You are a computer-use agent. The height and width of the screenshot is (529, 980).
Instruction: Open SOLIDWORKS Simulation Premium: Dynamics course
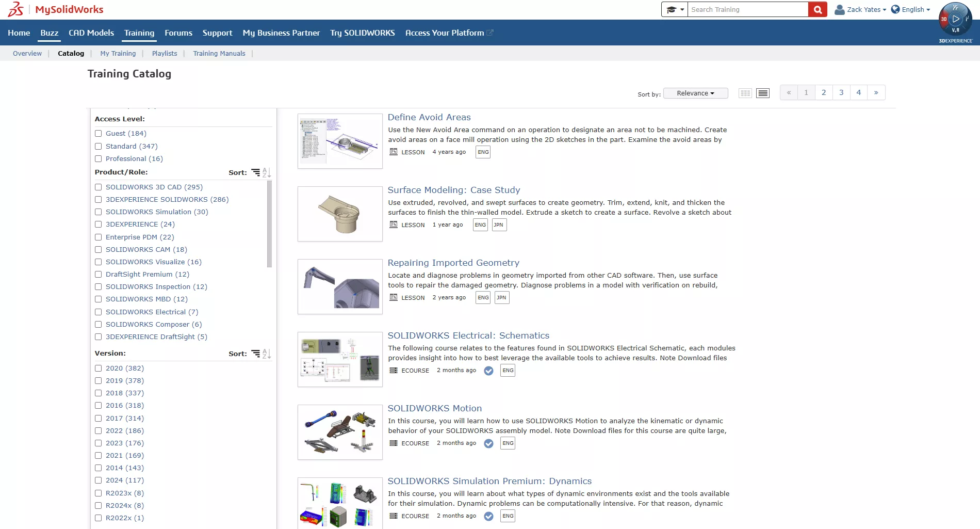pyautogui.click(x=489, y=481)
